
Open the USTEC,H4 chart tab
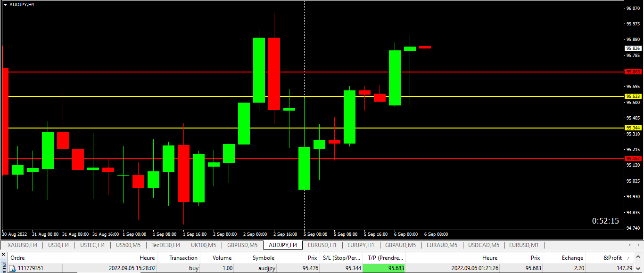92,245
